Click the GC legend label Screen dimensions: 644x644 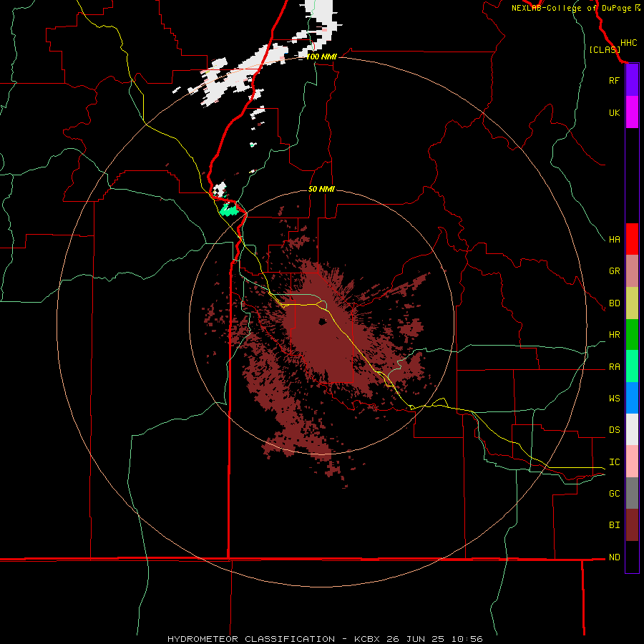[x=614, y=494]
